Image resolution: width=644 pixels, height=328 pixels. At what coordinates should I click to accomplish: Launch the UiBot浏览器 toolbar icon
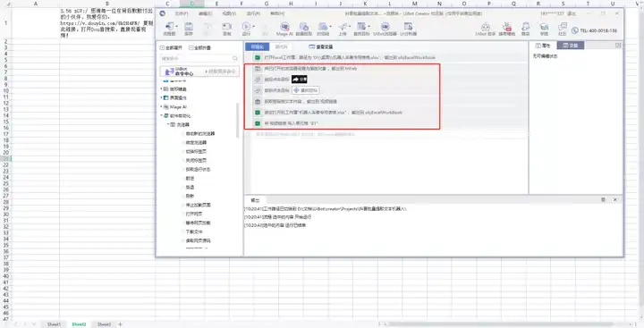pos(385,26)
